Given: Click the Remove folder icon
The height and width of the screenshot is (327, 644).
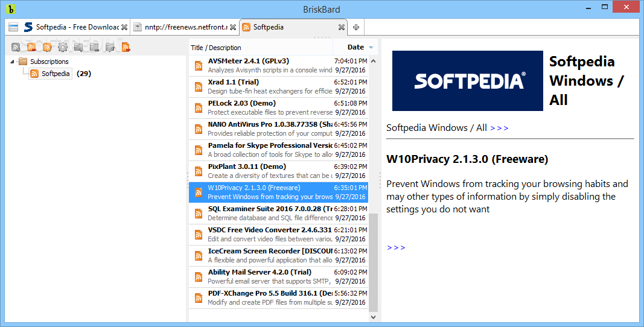Looking at the screenshot, I should (94, 47).
